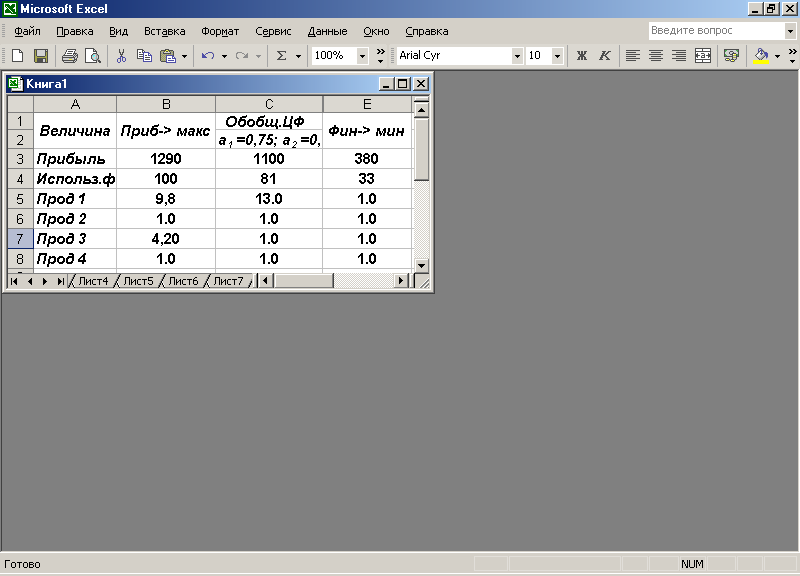This screenshot has height=576, width=800.
Task: Expand the help question box dropdown
Action: click(x=790, y=31)
